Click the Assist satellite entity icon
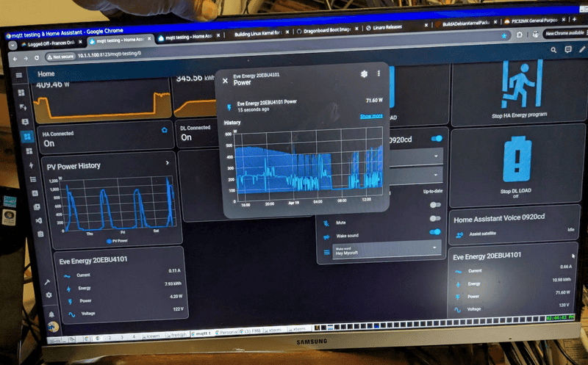588x365 pixels. (x=459, y=235)
